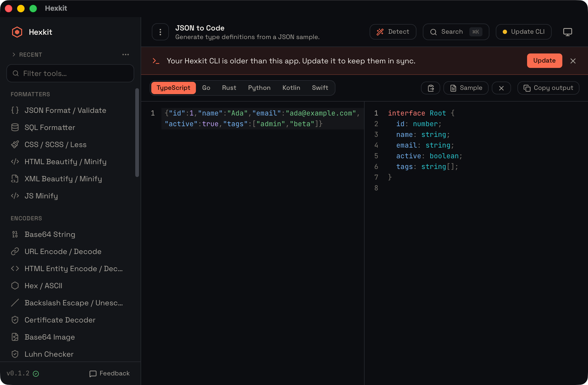588x385 pixels.
Task: Open the Luhn Checker tool
Action: point(71,354)
